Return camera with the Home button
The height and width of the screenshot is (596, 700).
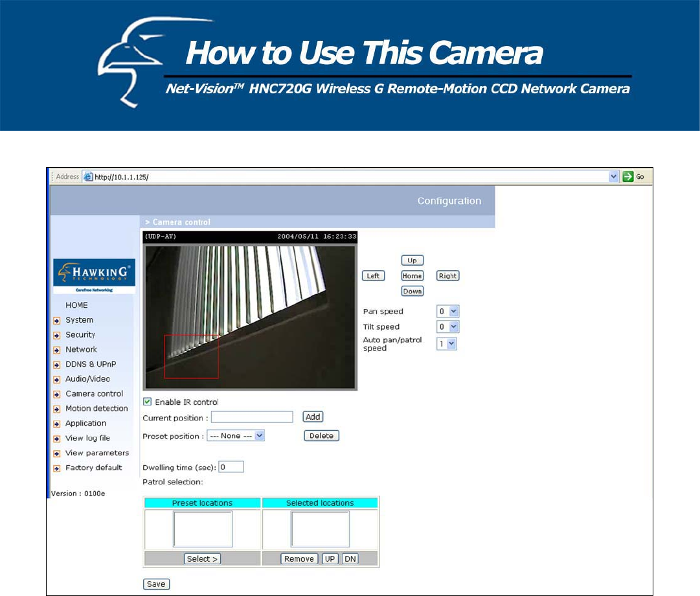coord(412,276)
